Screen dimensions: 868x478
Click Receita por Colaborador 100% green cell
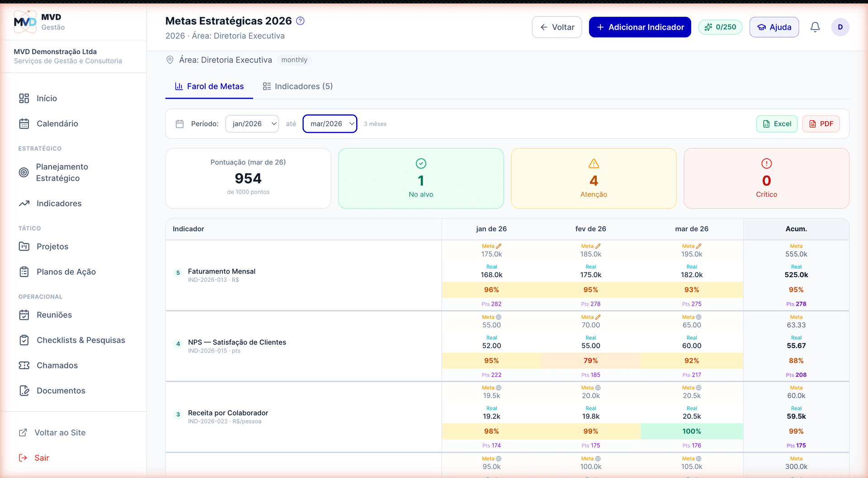692,431
